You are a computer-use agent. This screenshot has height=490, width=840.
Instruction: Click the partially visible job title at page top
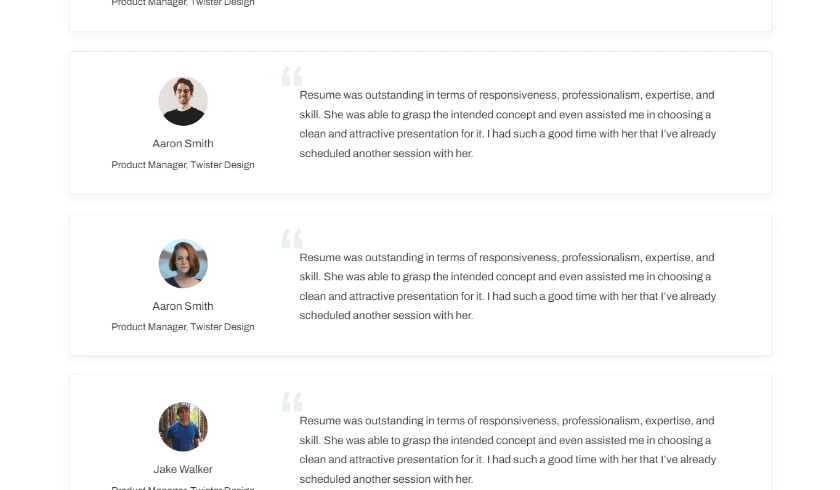pos(183,3)
